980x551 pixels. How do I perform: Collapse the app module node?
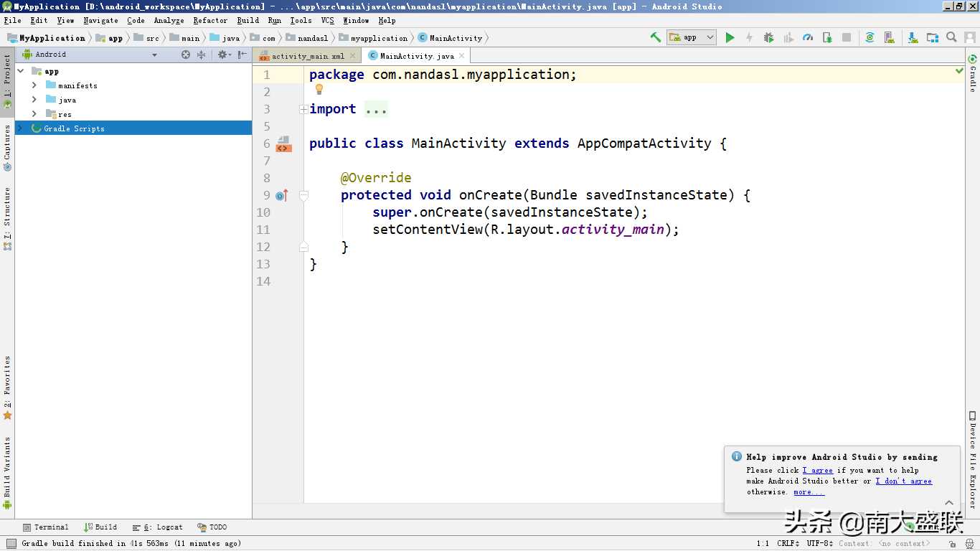tap(20, 71)
